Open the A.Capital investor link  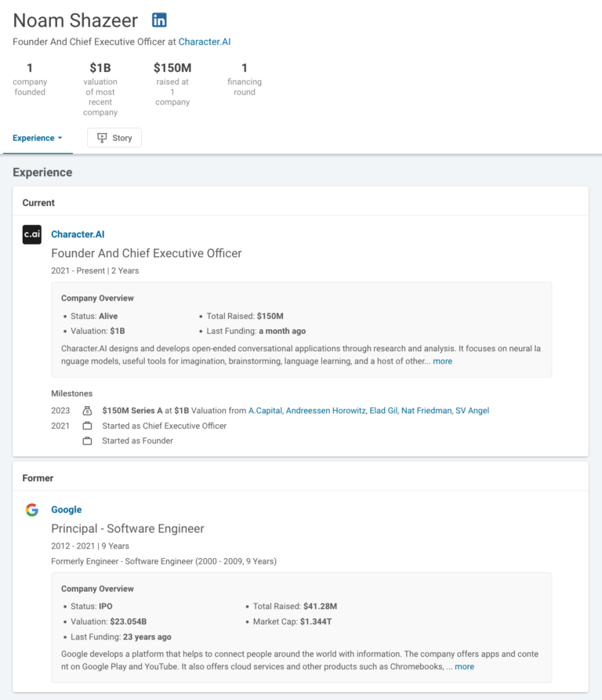267,410
